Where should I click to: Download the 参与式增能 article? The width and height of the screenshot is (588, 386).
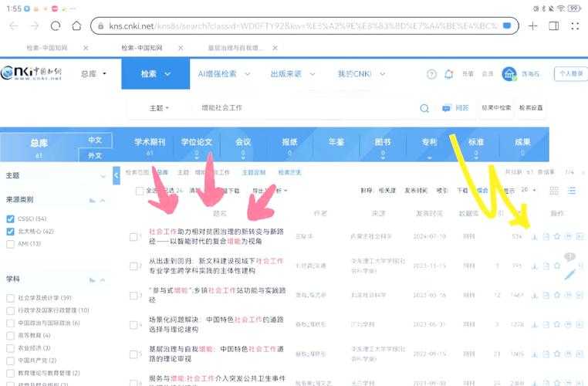point(535,295)
